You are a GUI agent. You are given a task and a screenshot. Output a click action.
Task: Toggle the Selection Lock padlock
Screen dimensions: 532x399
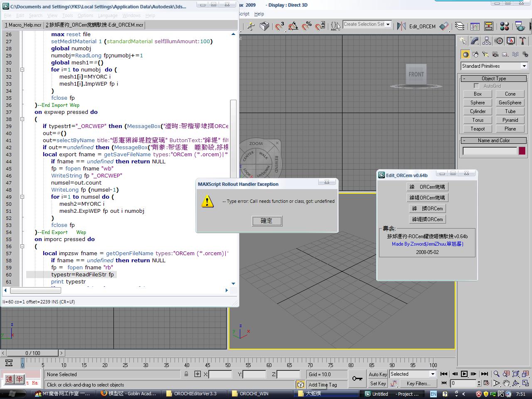pos(186,374)
